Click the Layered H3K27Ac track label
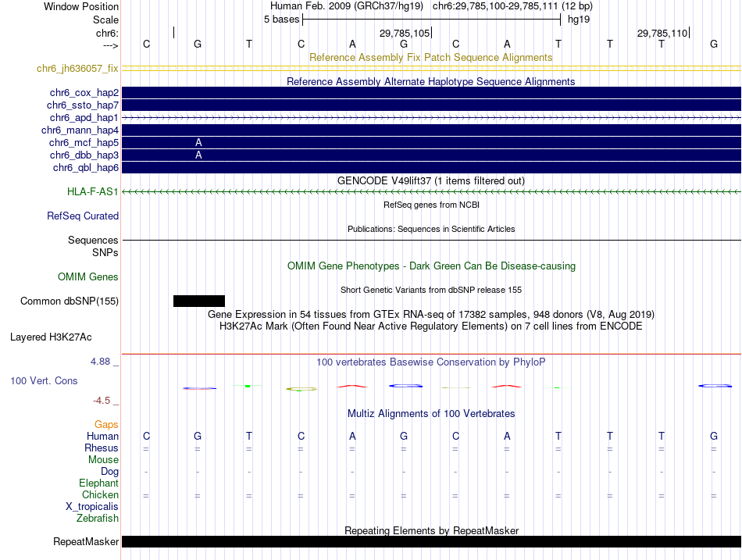This screenshot has width=742, height=560. click(x=51, y=337)
